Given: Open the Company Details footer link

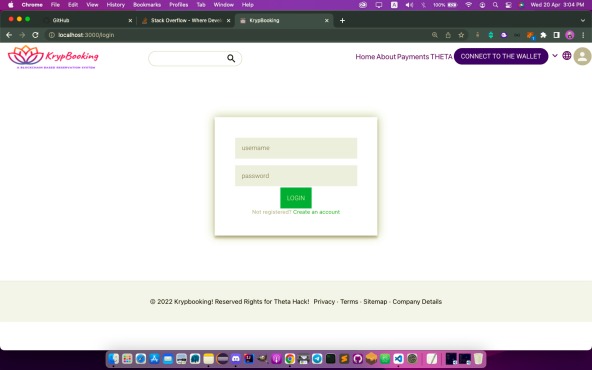Looking at the screenshot, I should pos(417,302).
